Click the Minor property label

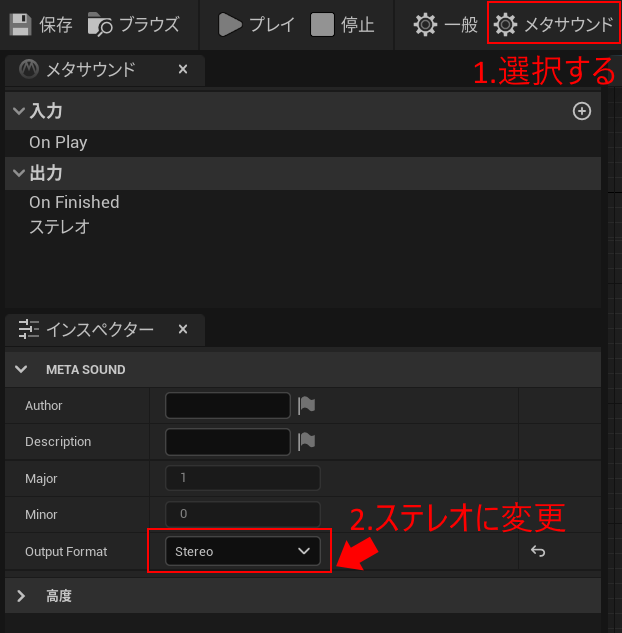tap(41, 514)
